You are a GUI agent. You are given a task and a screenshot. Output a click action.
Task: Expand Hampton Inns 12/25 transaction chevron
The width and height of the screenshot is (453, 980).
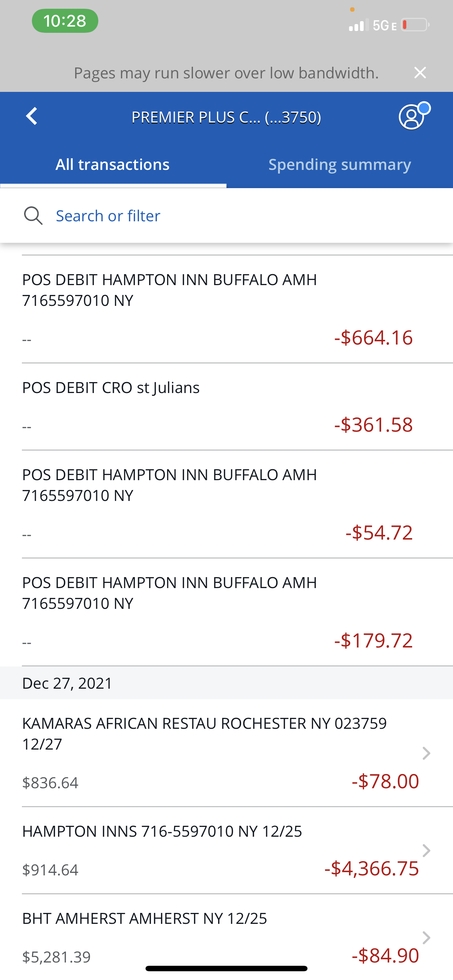coord(426,850)
